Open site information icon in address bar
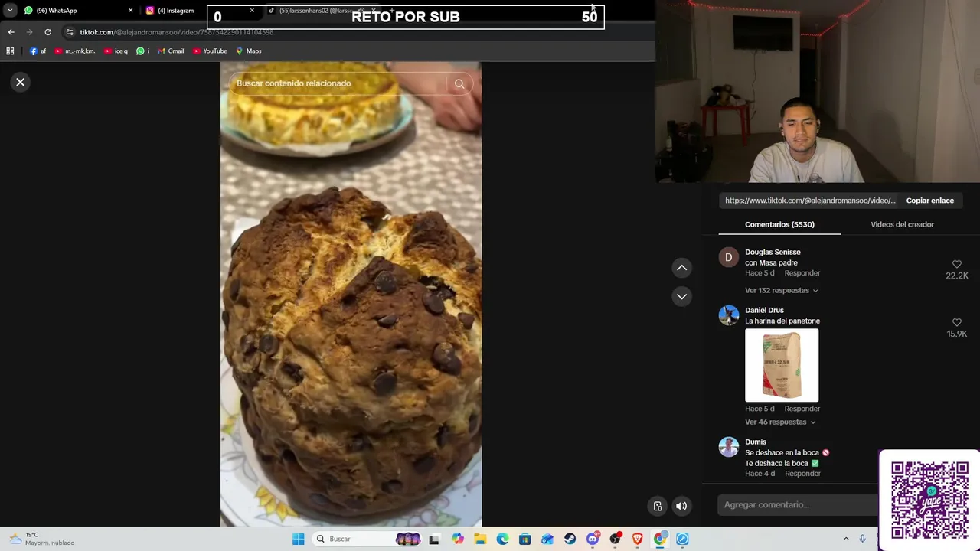980x551 pixels. click(70, 32)
